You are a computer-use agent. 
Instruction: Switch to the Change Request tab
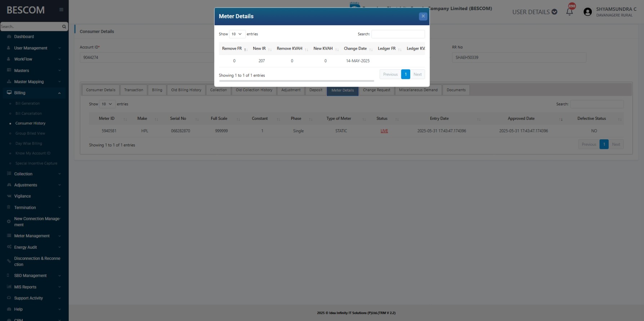[x=376, y=90]
